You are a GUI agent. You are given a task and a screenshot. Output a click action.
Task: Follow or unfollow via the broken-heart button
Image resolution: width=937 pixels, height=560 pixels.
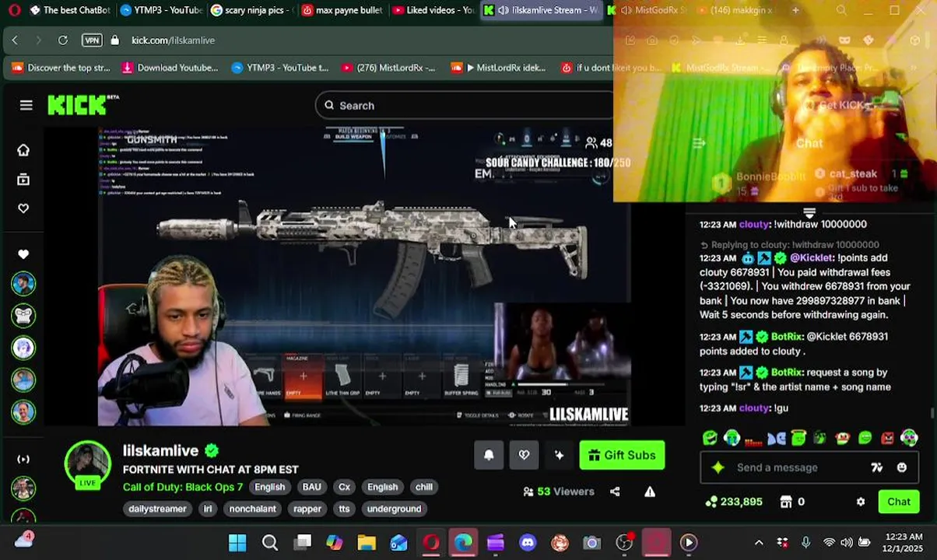pos(524,455)
